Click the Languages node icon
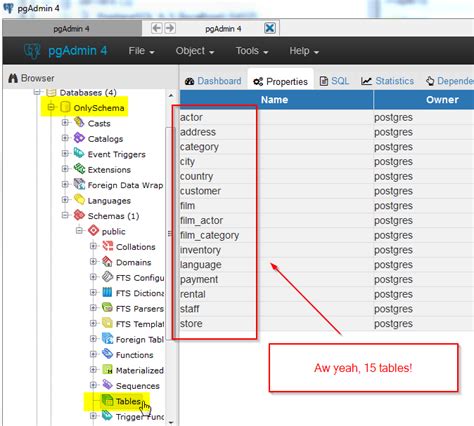This screenshot has width=474, height=426. tap(79, 199)
